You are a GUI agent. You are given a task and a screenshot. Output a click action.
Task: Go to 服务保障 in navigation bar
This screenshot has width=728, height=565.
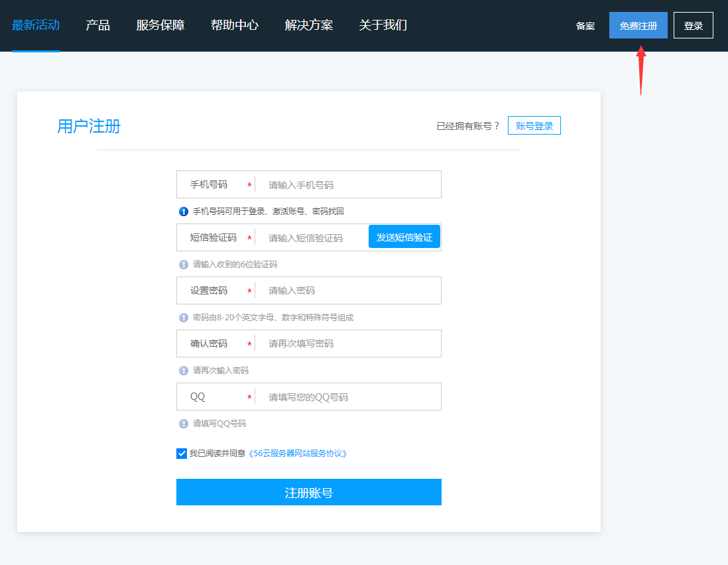(x=160, y=26)
